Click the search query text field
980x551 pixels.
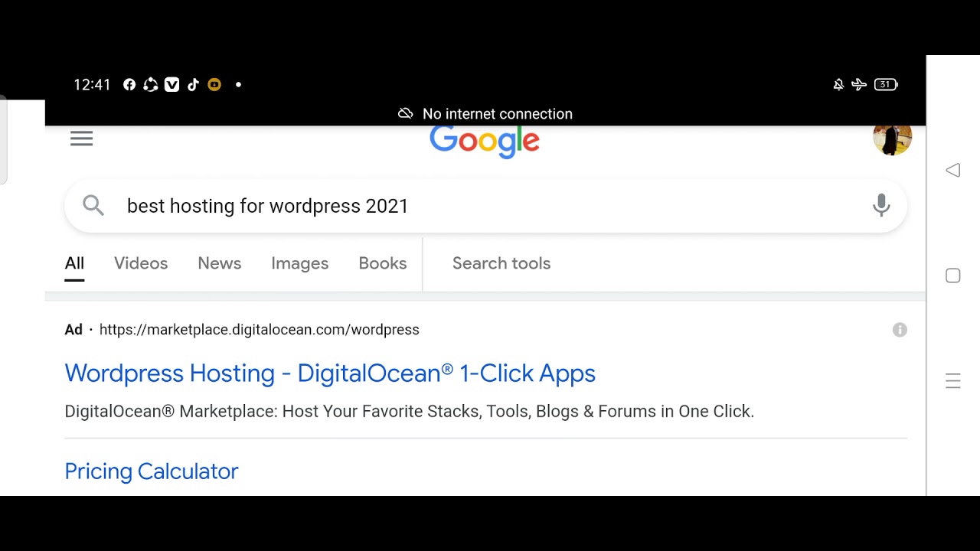459,206
